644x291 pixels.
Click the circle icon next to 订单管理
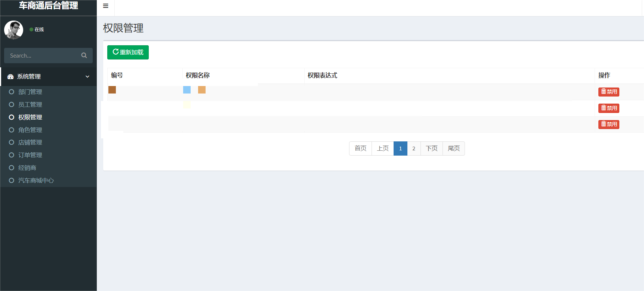point(12,155)
